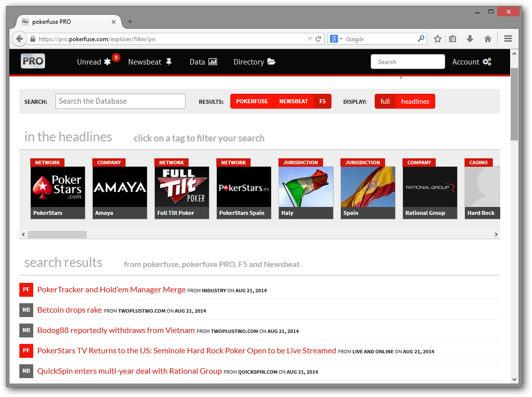532x397 pixels.
Task: Toggle the NEWSBEAT results filter
Action: click(293, 101)
